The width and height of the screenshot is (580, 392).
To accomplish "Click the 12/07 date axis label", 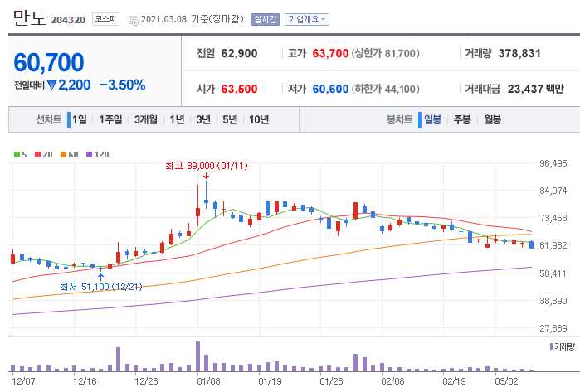I will tap(23, 381).
